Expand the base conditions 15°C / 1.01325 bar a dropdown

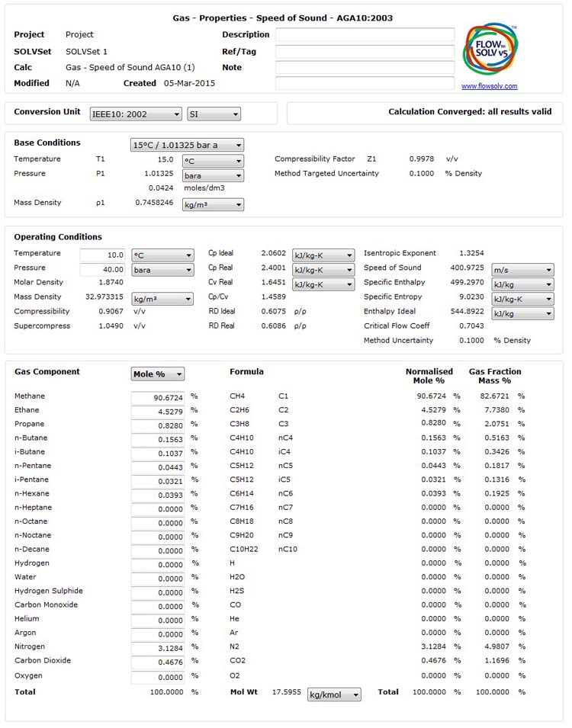pyautogui.click(x=187, y=145)
